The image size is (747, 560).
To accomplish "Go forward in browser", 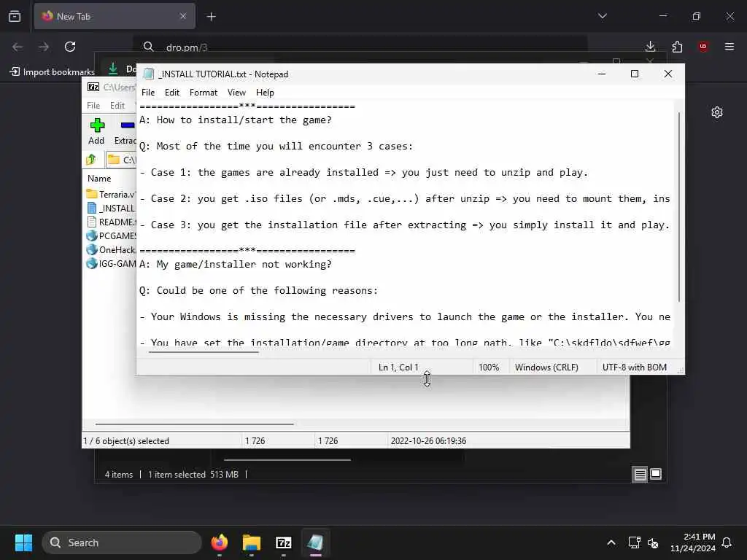I will 44,47.
